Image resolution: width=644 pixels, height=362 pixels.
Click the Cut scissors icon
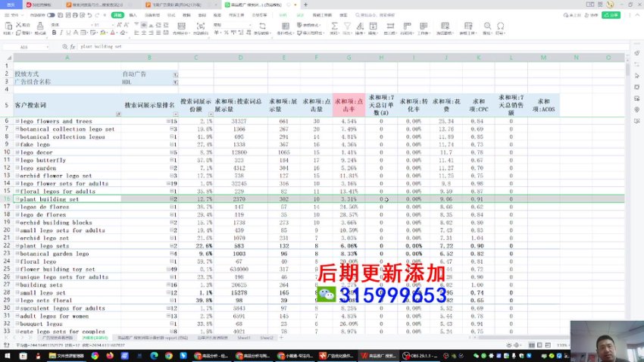pos(19,25)
